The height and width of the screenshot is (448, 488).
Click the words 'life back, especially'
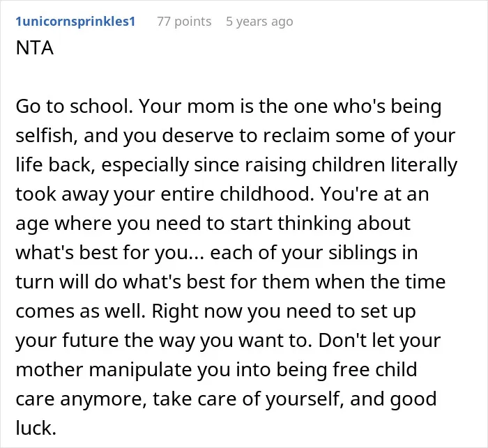click(102, 164)
